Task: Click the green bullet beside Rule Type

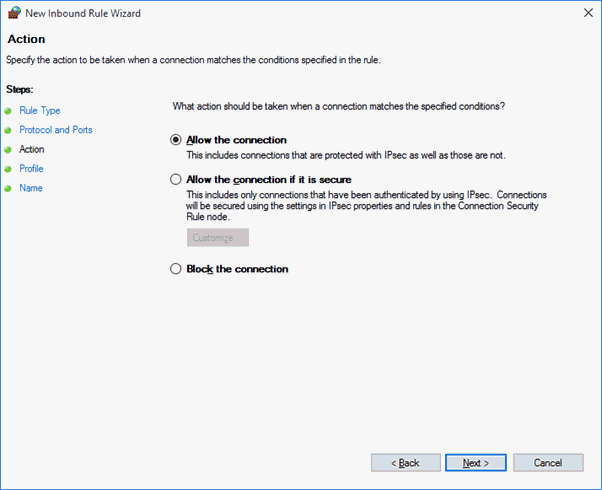Action: [x=8, y=111]
